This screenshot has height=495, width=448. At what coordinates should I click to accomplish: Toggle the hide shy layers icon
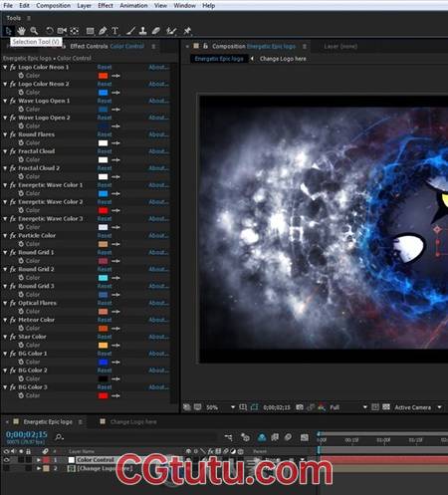[262, 437]
